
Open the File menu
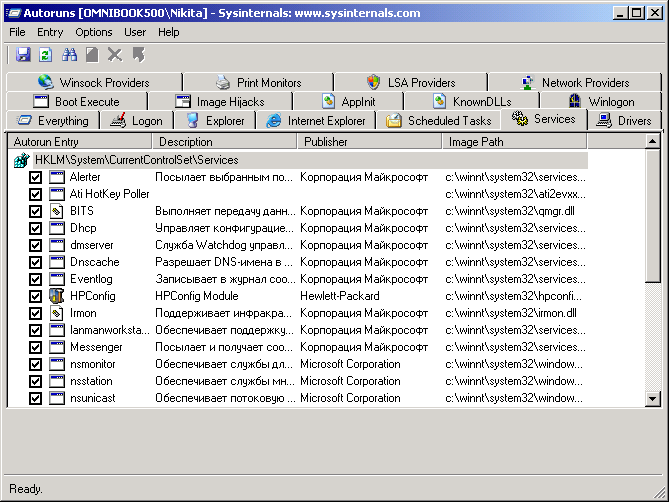[17, 32]
